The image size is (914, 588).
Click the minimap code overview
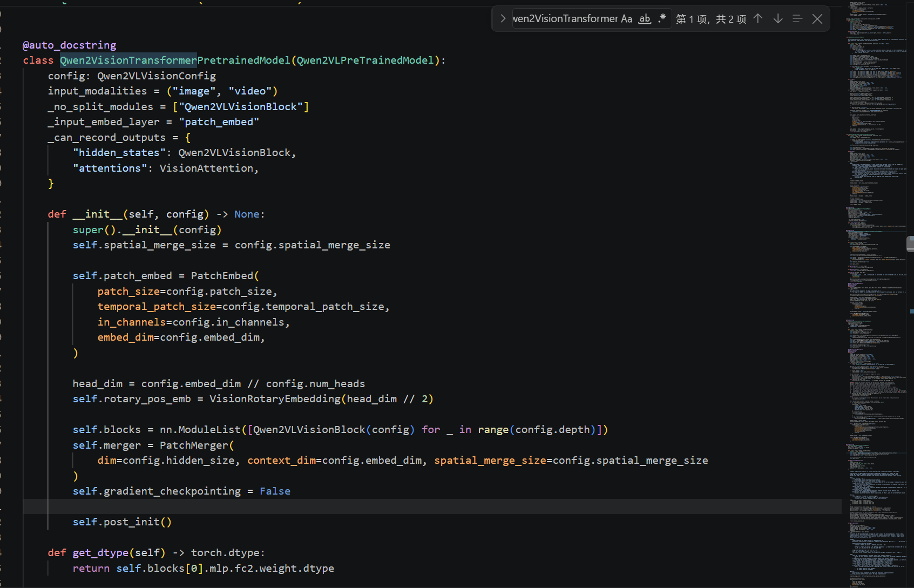(x=877, y=294)
